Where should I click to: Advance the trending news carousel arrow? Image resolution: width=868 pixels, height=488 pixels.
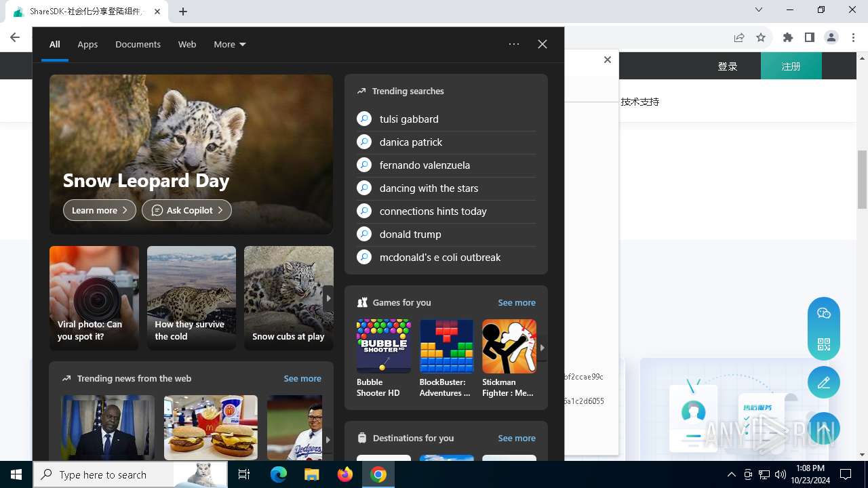[x=328, y=439]
